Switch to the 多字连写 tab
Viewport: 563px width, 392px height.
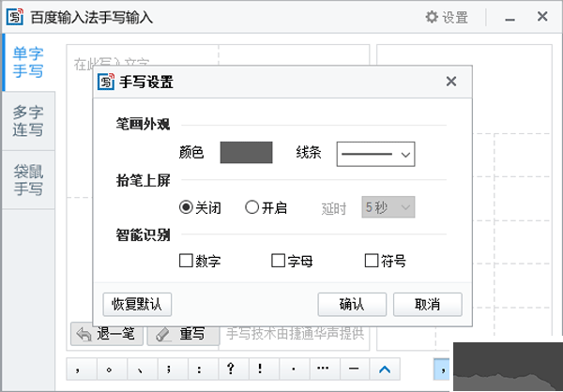(x=28, y=121)
